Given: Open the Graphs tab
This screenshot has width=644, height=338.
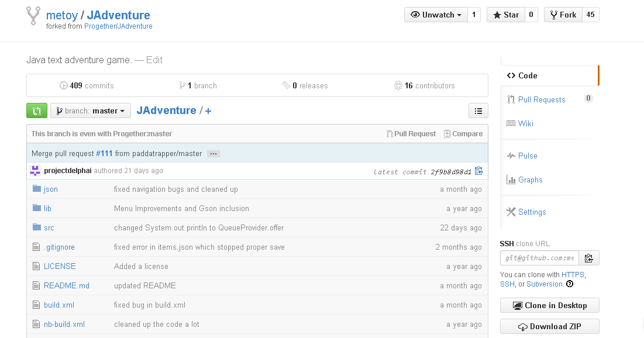Looking at the screenshot, I should 530,180.
